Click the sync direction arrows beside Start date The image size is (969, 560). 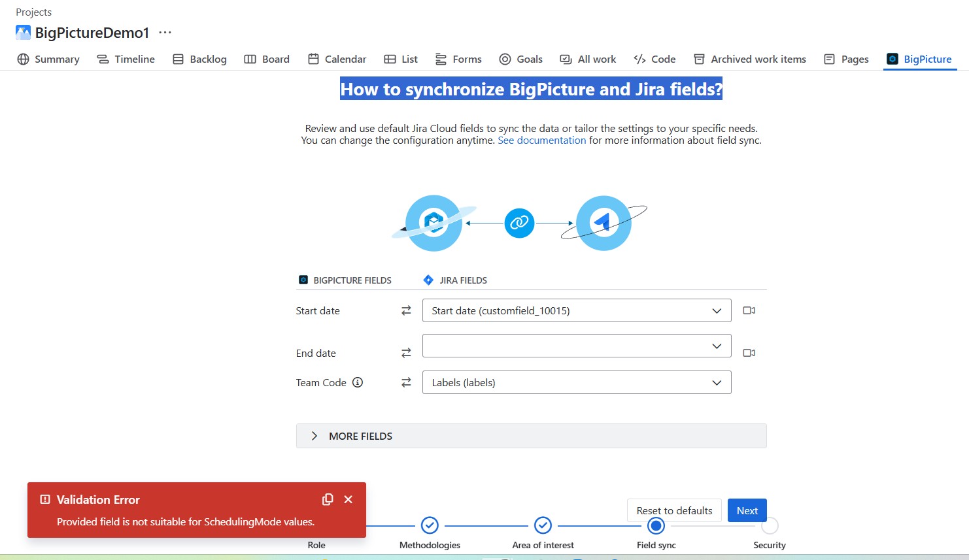(405, 310)
